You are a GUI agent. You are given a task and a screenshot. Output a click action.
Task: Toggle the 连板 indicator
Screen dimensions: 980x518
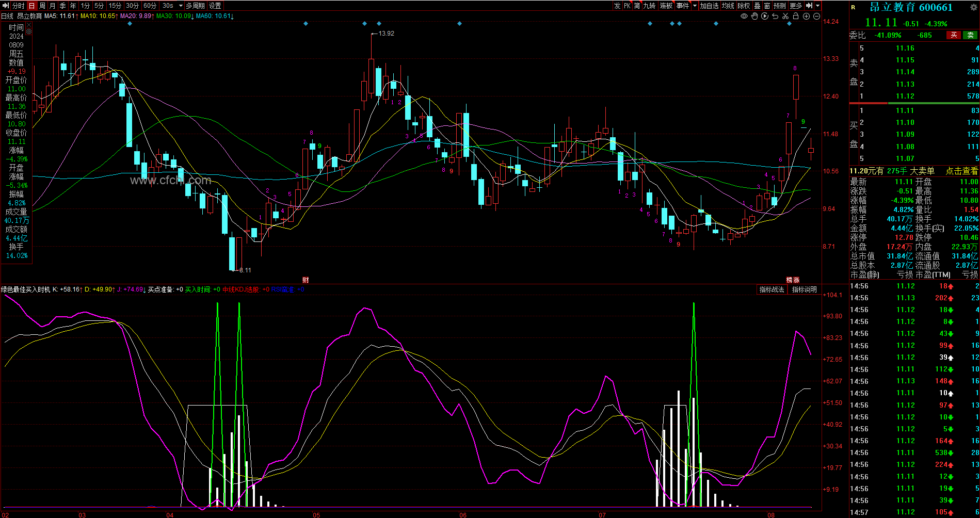[666, 6]
